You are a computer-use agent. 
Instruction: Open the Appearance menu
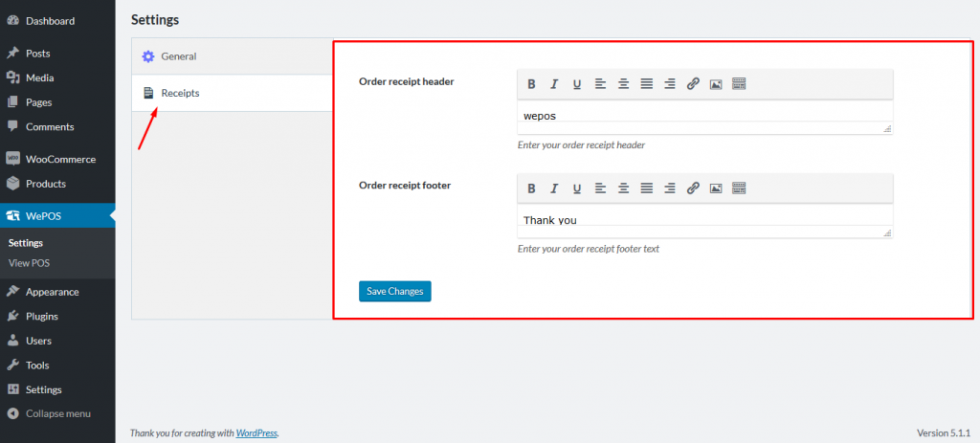[x=57, y=291]
